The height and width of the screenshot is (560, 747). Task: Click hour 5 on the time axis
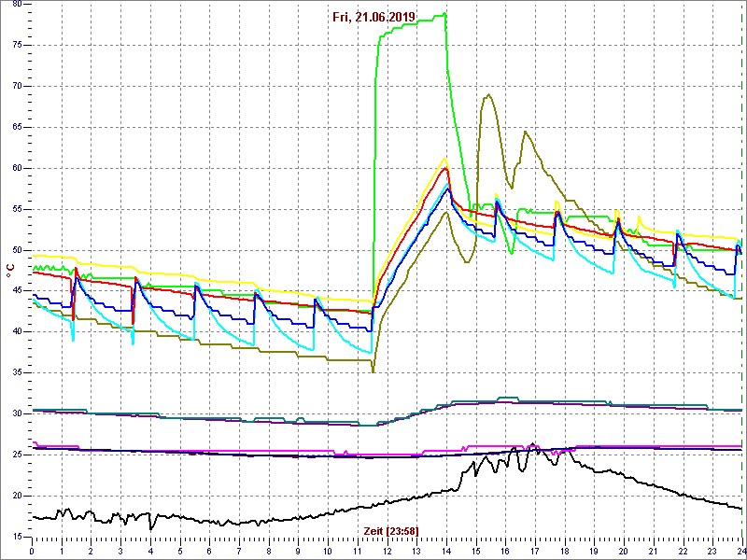[180, 550]
